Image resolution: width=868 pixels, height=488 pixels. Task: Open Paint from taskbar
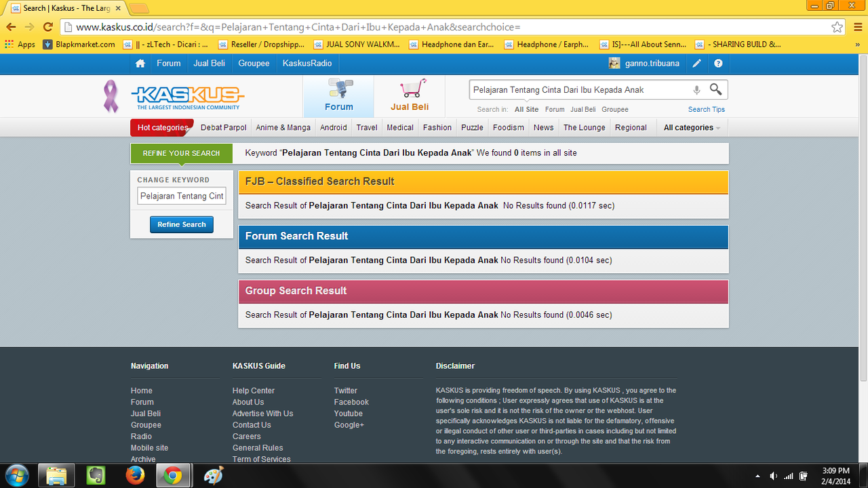(x=213, y=476)
